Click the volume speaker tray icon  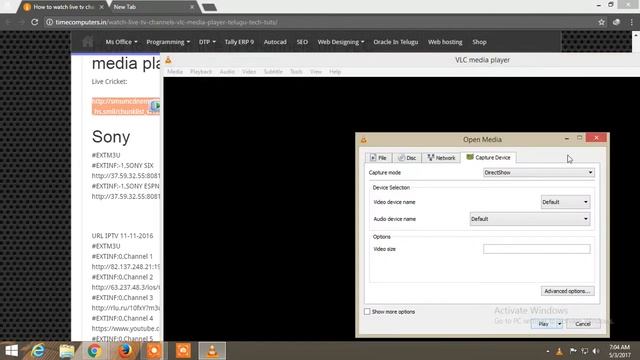pyautogui.click(x=596, y=351)
